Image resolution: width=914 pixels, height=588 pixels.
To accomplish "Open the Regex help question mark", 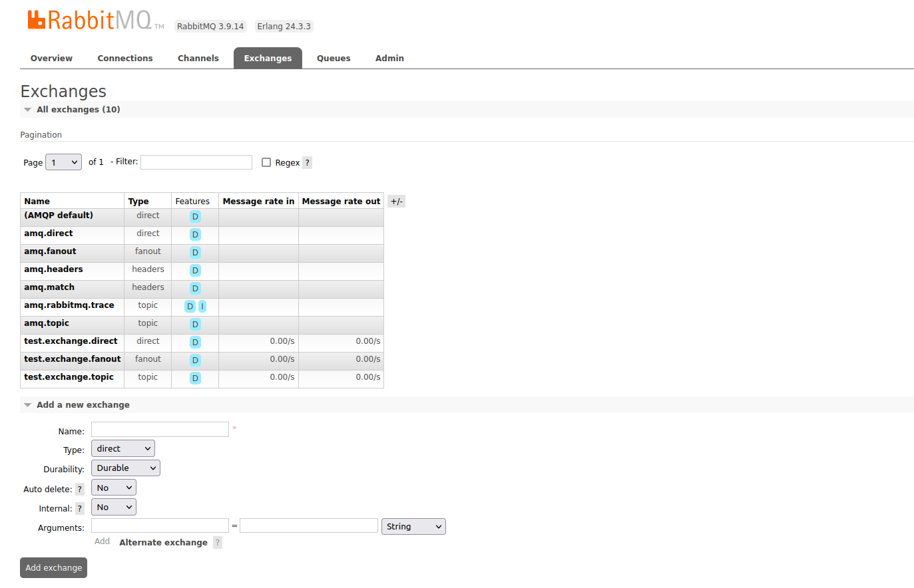I will (x=307, y=163).
